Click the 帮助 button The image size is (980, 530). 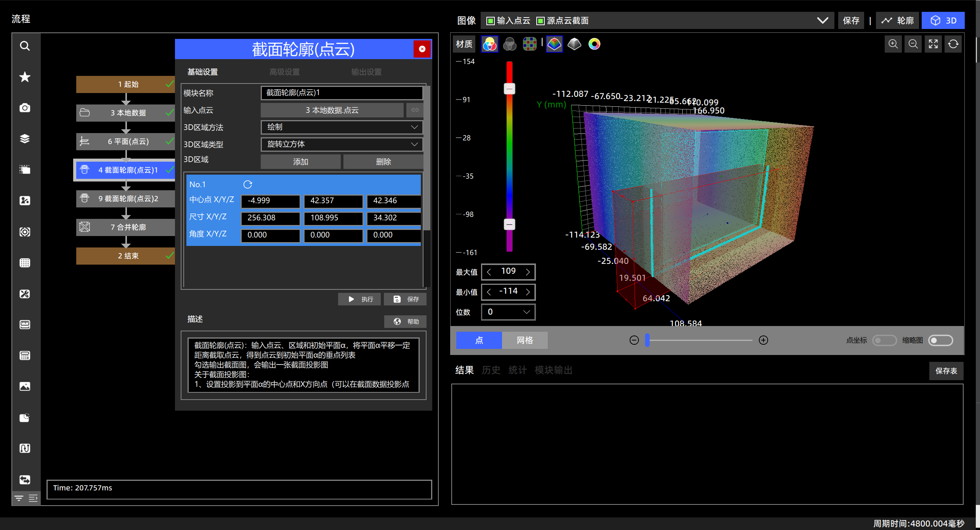[x=405, y=321]
